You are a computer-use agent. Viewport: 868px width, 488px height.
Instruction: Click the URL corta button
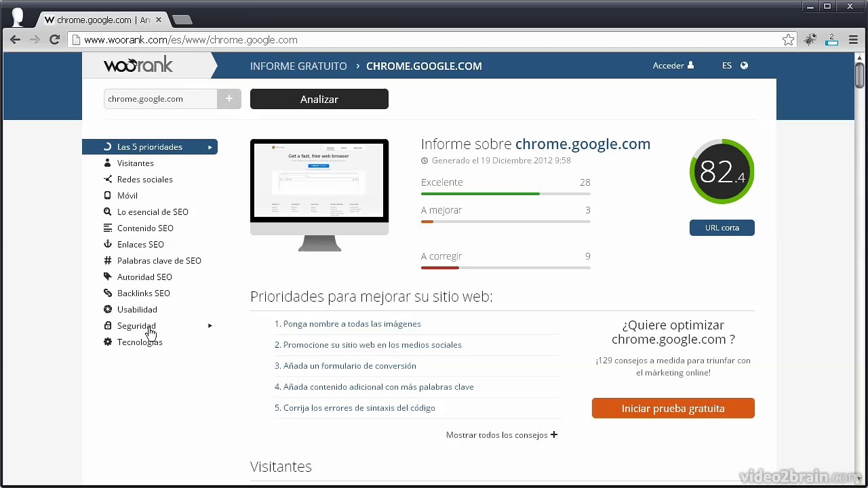(722, 228)
